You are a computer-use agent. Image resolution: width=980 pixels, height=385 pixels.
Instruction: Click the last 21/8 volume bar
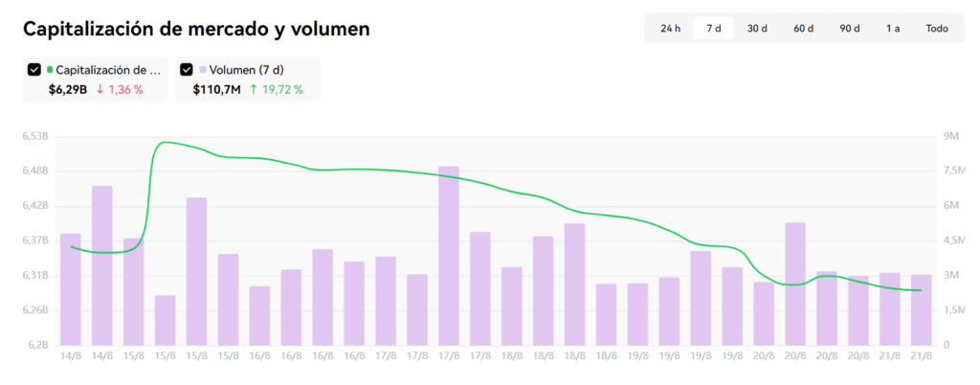tap(922, 309)
